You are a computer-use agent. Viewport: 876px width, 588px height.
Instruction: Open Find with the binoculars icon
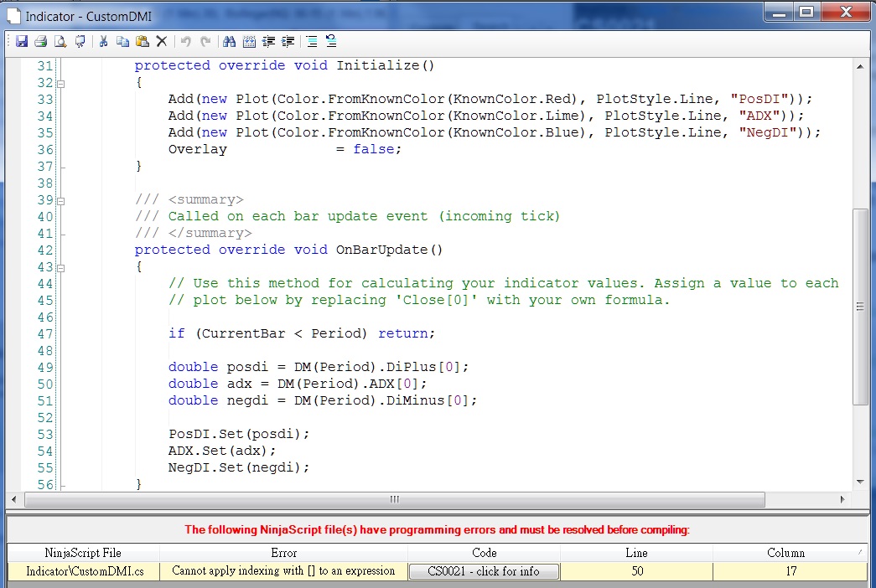[x=229, y=41]
